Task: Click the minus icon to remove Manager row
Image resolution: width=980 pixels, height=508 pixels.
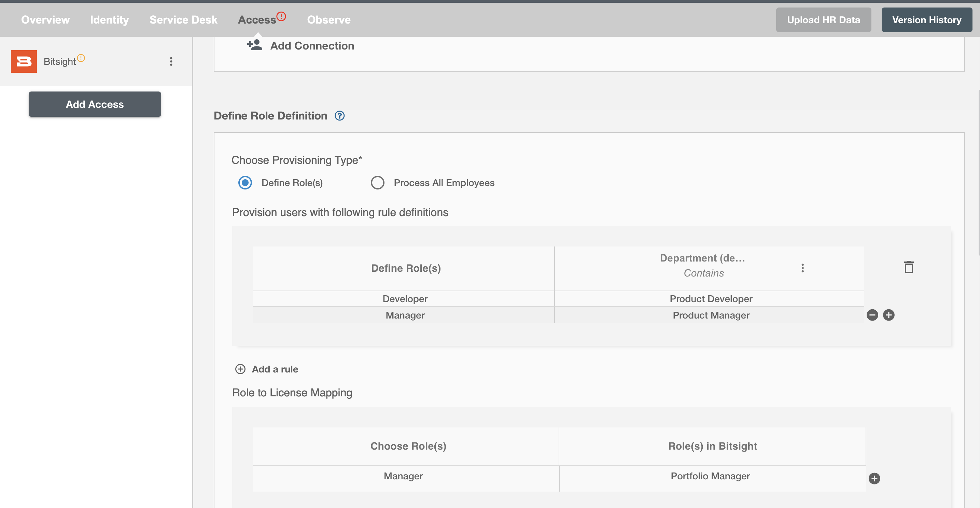Action: 872,315
